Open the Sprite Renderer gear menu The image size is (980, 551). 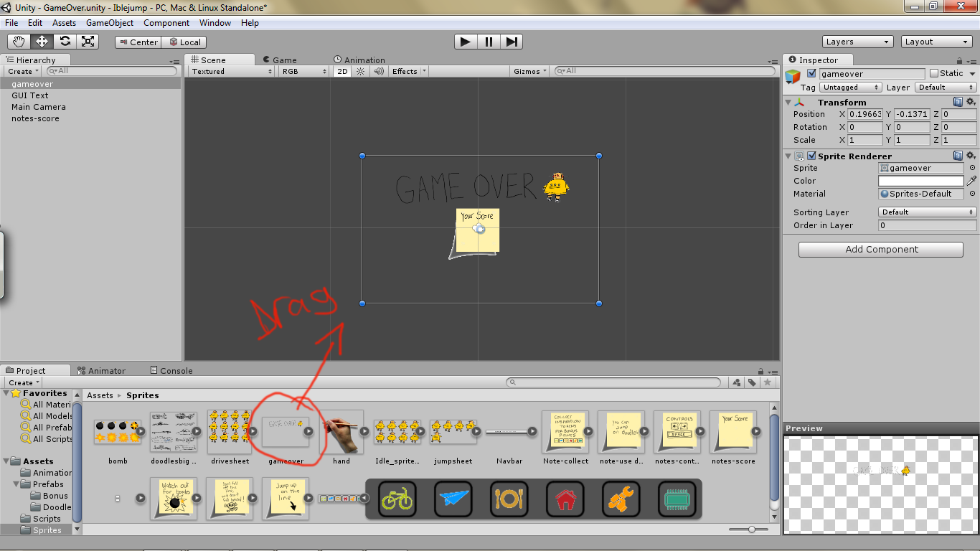(971, 156)
